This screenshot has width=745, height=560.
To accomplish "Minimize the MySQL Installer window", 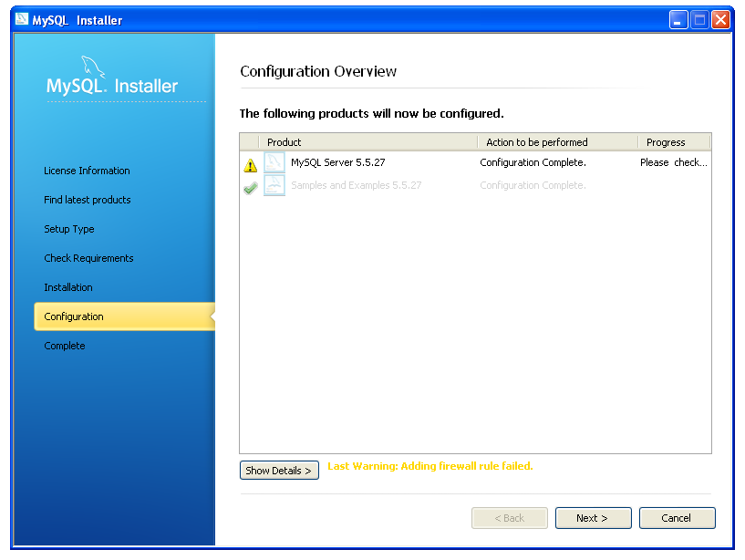I will point(678,19).
